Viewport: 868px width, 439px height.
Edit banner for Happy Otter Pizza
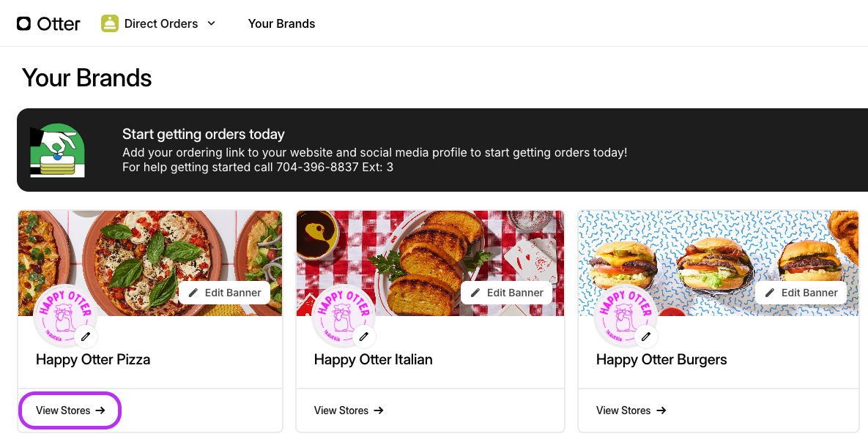225,293
